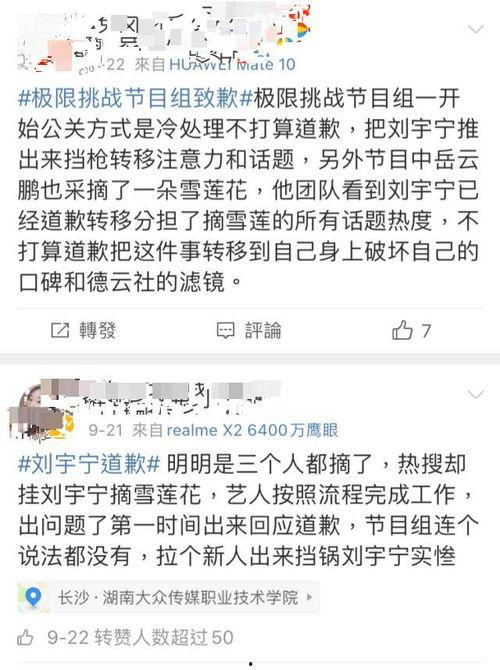Tap the HUAWEI Mate 10 source link
The image size is (500, 670).
click(232, 65)
